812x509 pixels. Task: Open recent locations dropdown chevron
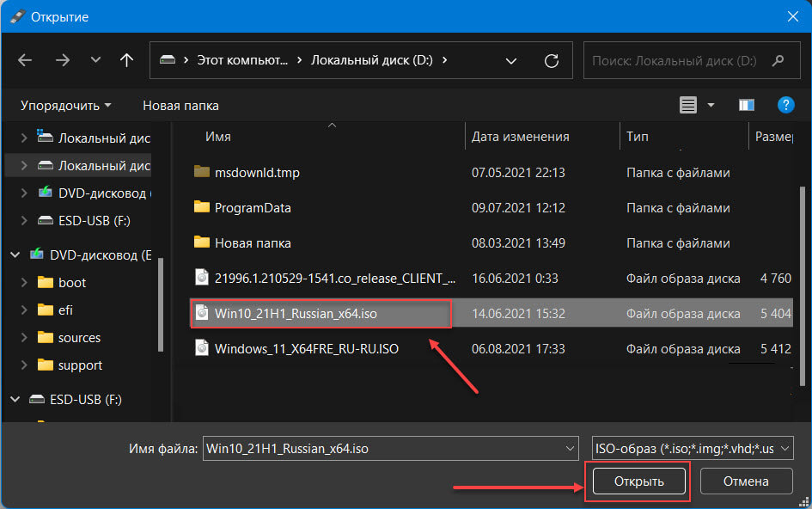pos(95,60)
